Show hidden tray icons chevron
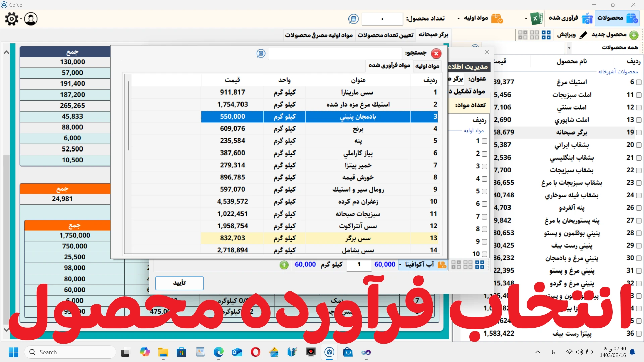This screenshot has width=644, height=362. tap(538, 352)
